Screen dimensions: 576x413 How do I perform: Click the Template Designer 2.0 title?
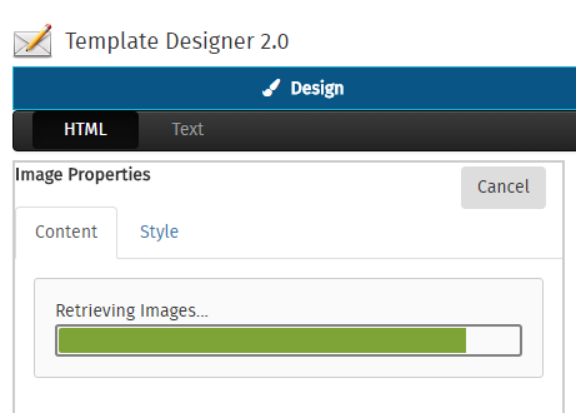click(177, 41)
